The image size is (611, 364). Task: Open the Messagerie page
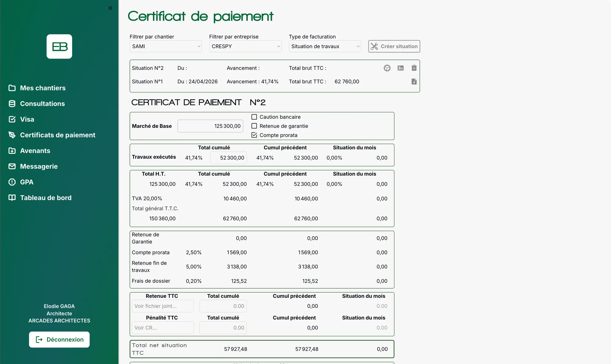pyautogui.click(x=39, y=166)
